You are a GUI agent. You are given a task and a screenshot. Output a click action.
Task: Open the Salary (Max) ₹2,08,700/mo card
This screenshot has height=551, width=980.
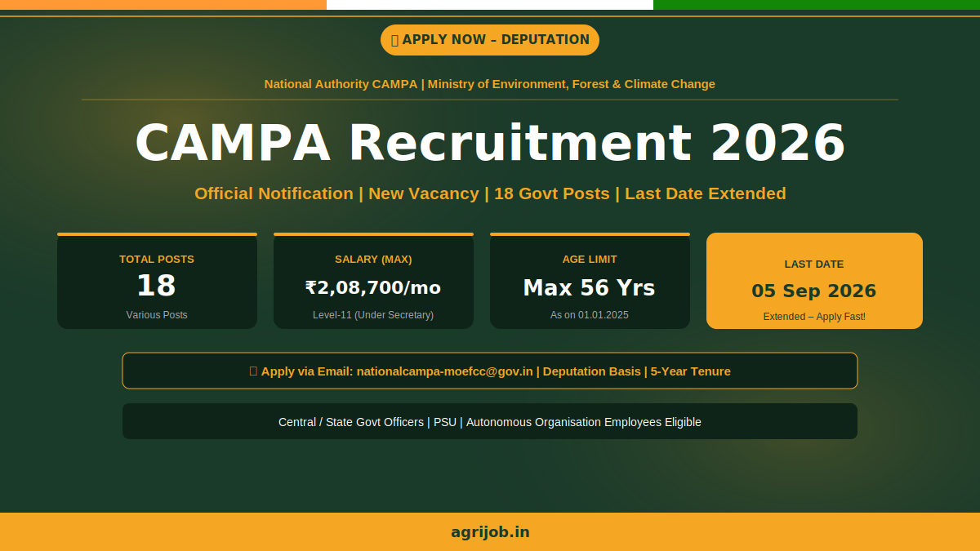click(373, 281)
